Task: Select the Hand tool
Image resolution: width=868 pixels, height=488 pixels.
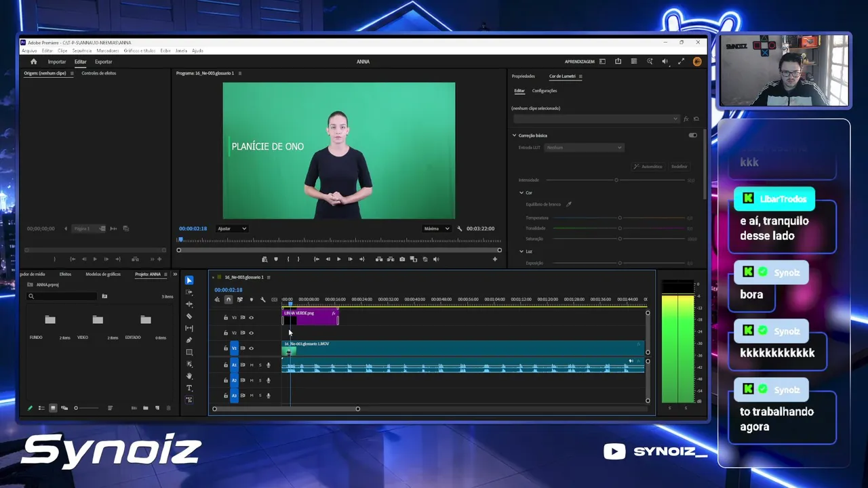Action: coord(189,376)
